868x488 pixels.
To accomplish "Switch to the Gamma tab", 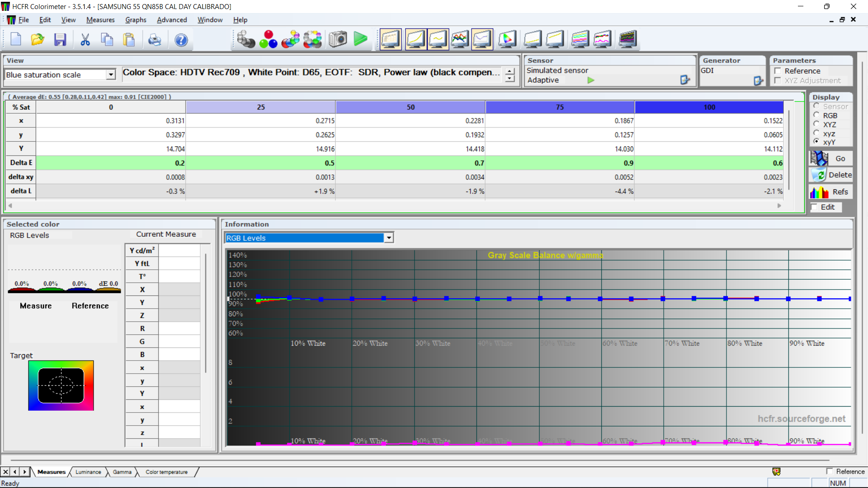I will click(122, 472).
